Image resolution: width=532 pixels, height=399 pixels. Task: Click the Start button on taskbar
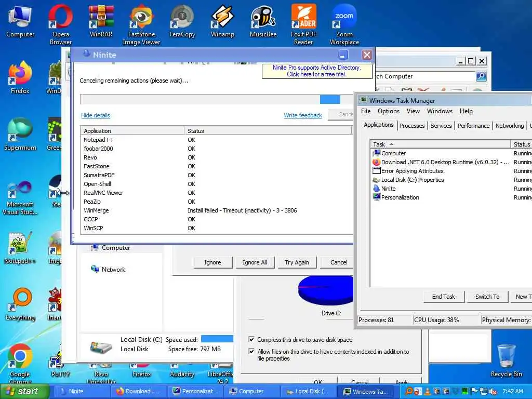[x=24, y=391]
